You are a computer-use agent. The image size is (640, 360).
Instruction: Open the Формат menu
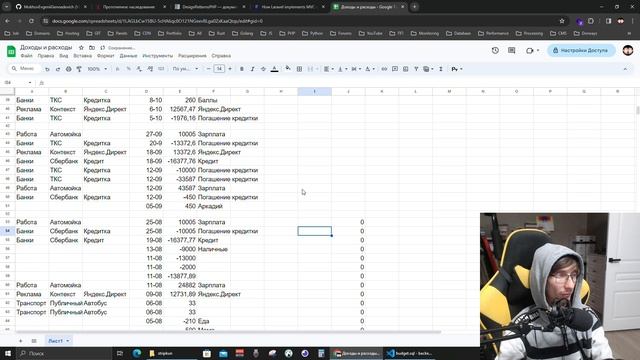tap(106, 56)
